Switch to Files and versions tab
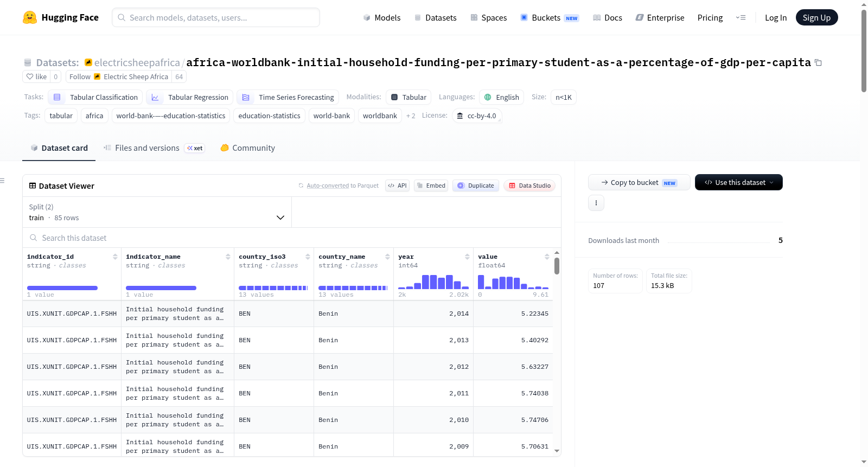868x467 pixels. 154,148
